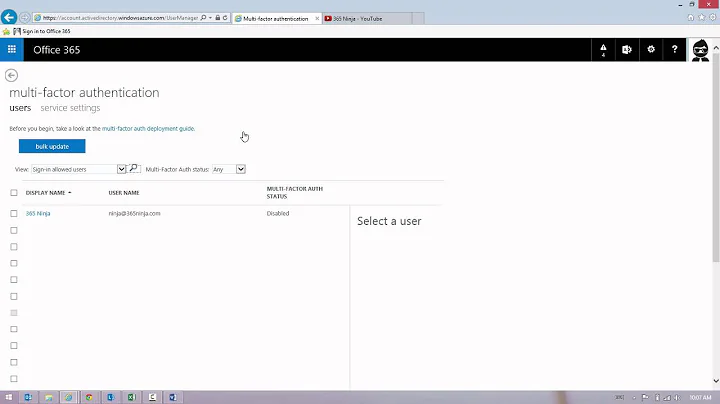Viewport: 720px width, 404px height.
Task: Click the MULTI-FACTOR AUTH STATUS column header
Action: (295, 192)
